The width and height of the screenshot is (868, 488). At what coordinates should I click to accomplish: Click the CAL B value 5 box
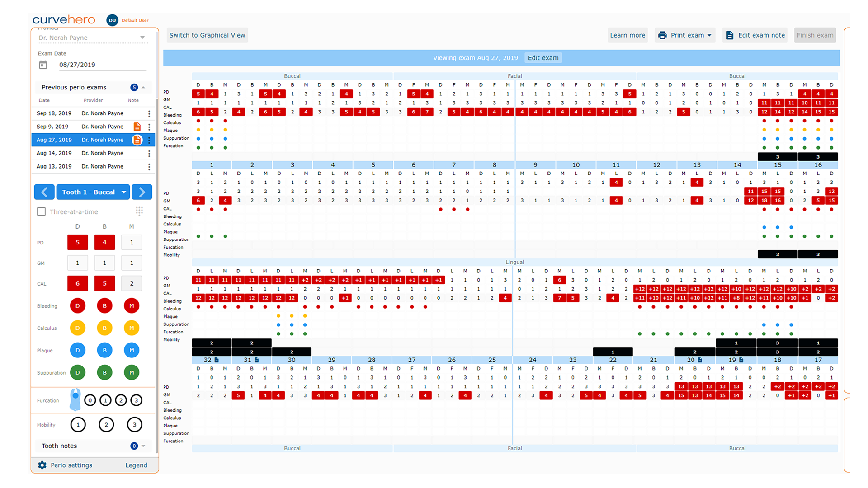pos(105,283)
